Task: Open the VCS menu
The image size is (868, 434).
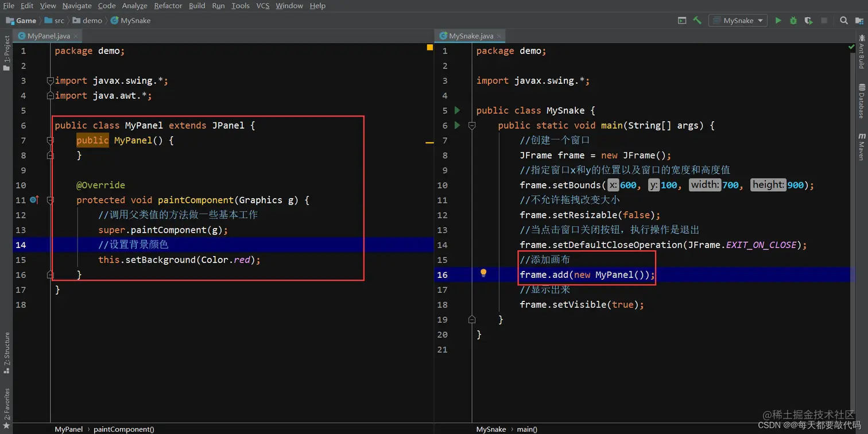Action: tap(263, 6)
